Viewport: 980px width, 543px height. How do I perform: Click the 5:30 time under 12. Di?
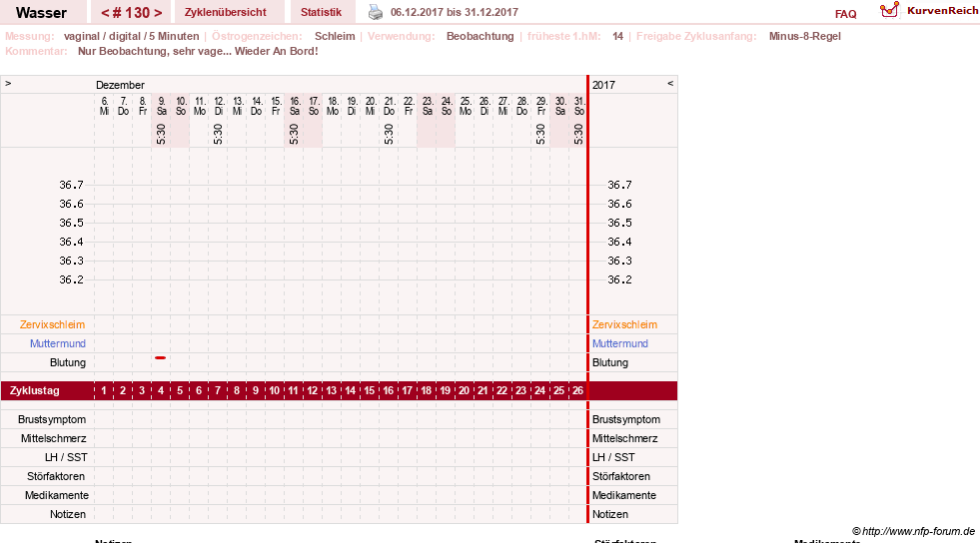click(218, 134)
